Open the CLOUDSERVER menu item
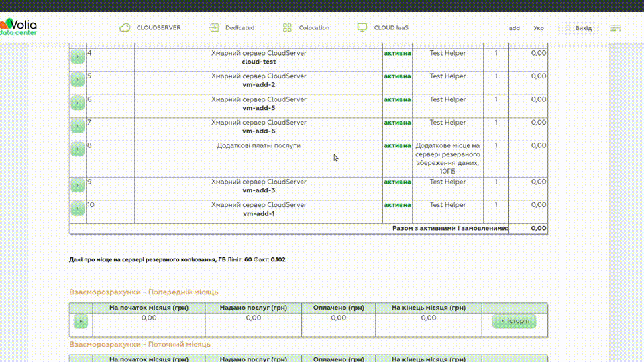 [x=158, y=28]
